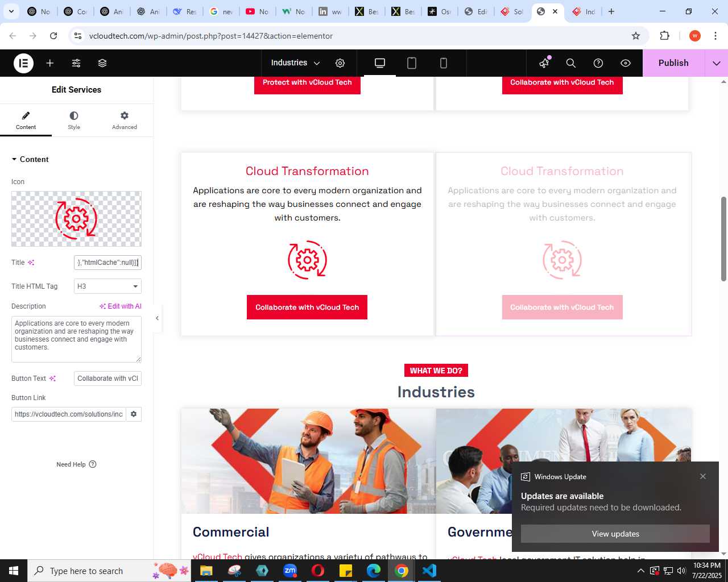Switch to the LinkedIn browser tab
Viewport: 728px width, 582px height.
tap(330, 11)
